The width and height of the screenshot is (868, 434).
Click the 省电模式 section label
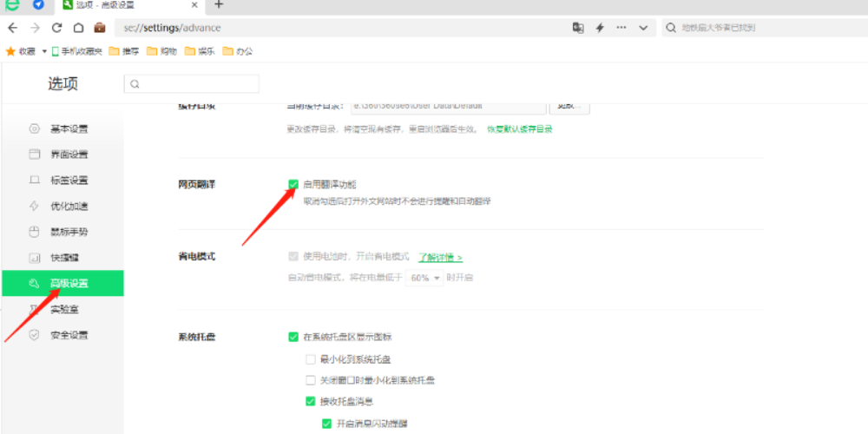tap(196, 257)
